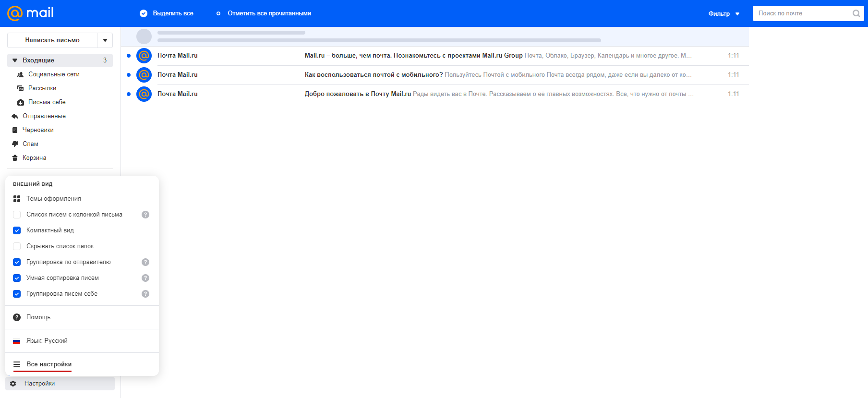Click the Письма себе folder icon
Viewport: 868px width, 398px height.
[21, 102]
